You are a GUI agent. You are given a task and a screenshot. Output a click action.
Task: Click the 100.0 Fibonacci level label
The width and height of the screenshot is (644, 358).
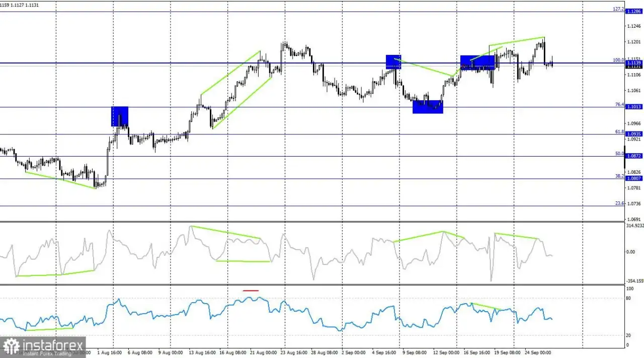(618, 60)
